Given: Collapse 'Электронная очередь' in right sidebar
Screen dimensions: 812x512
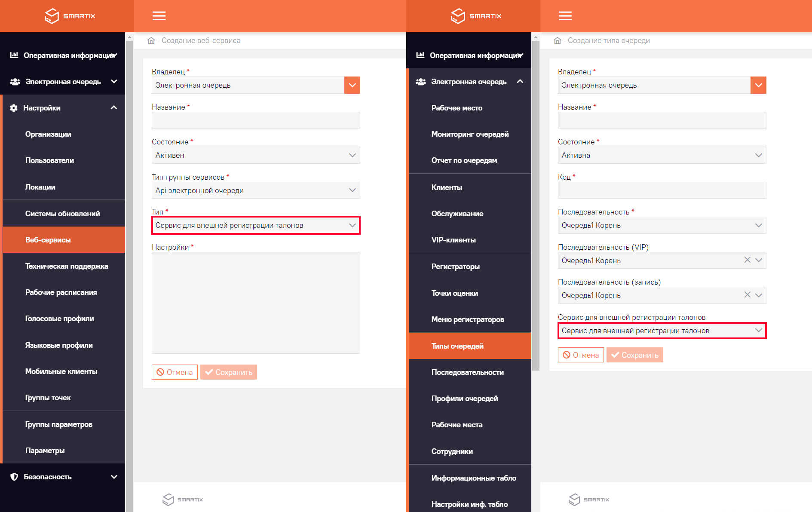Looking at the screenshot, I should pyautogui.click(x=520, y=81).
